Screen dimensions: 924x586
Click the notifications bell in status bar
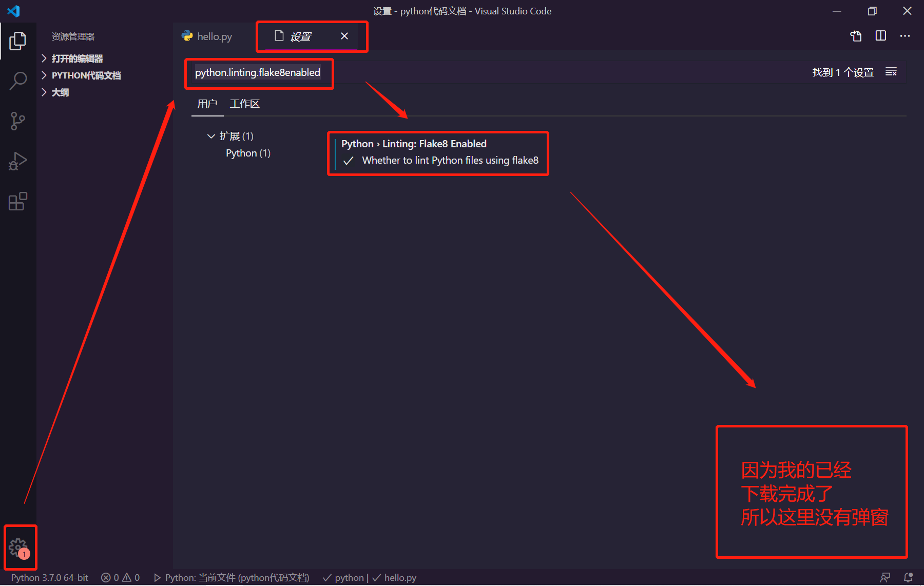[908, 577]
